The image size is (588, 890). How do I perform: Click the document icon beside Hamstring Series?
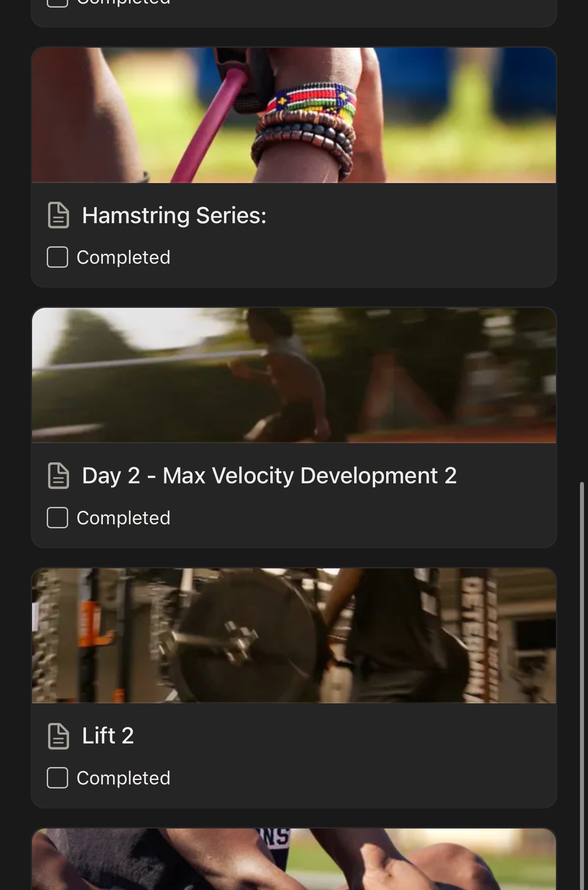[58, 215]
